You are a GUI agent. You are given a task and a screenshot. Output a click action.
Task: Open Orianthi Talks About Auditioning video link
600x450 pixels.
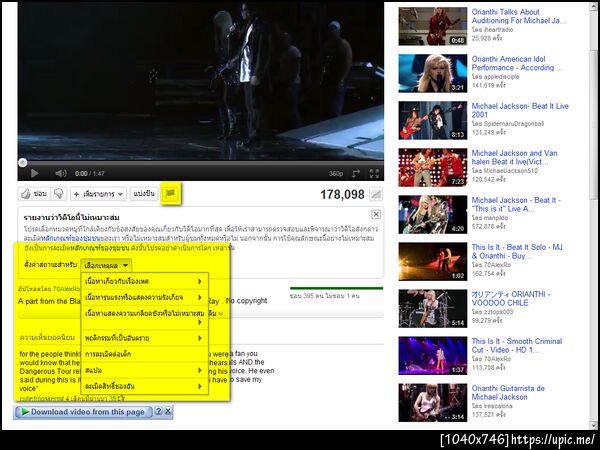[518, 16]
